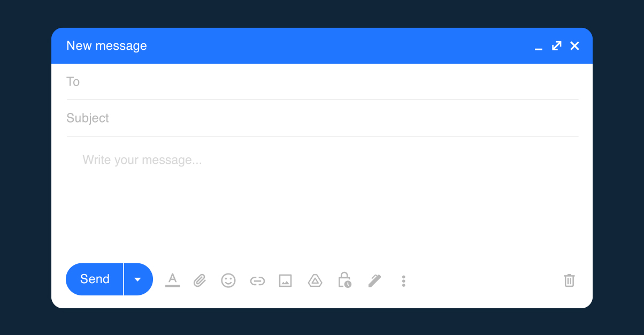Image resolution: width=644 pixels, height=335 pixels.
Task: Close the New message window
Action: (x=574, y=46)
